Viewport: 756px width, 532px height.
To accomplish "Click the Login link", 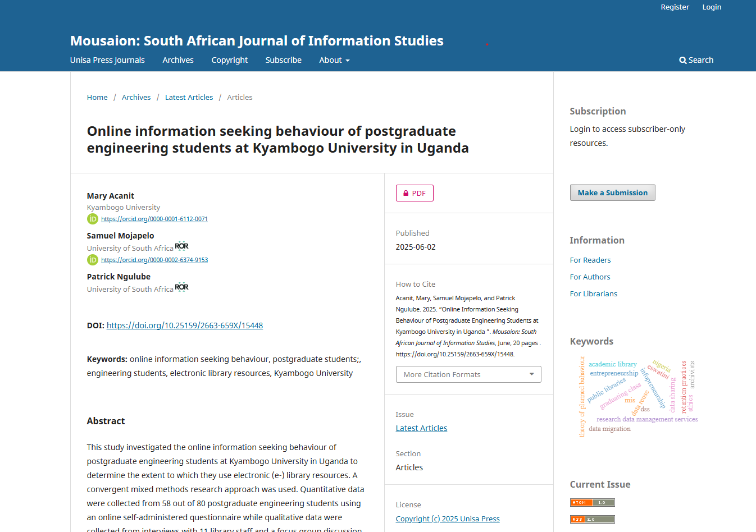I will pos(712,7).
